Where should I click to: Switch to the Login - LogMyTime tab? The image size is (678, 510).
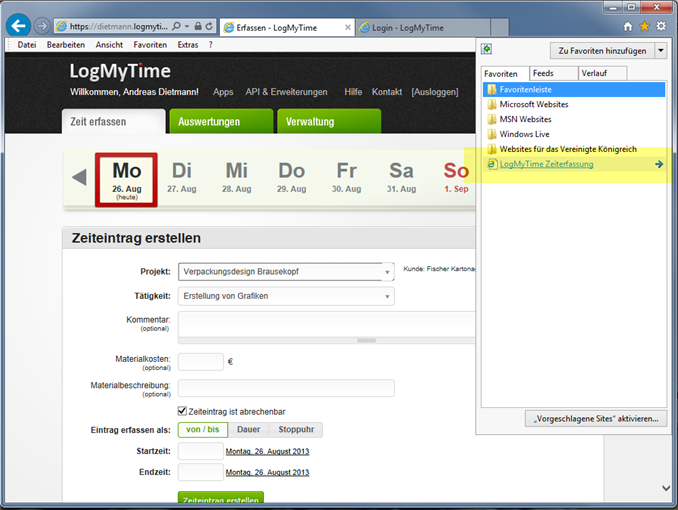tap(423, 28)
